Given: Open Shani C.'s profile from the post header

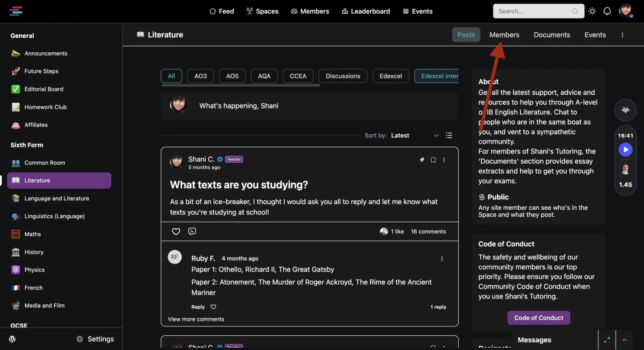Looking at the screenshot, I should (201, 159).
